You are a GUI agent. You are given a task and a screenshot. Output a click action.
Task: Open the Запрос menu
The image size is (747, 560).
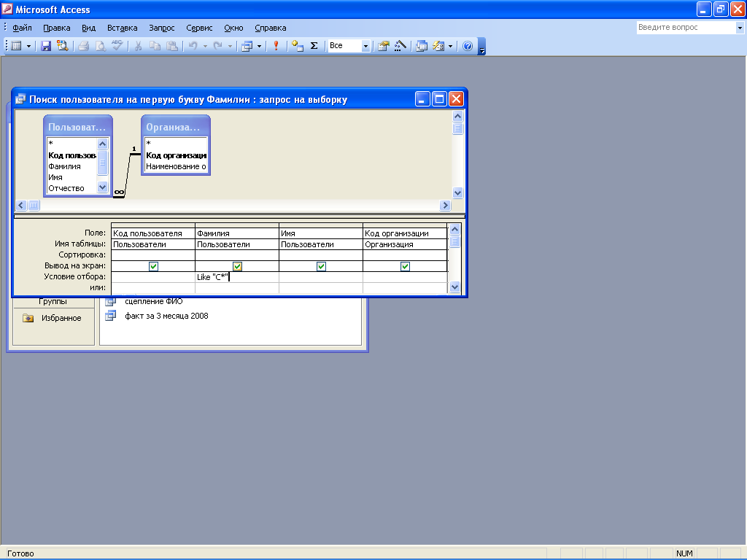(161, 28)
